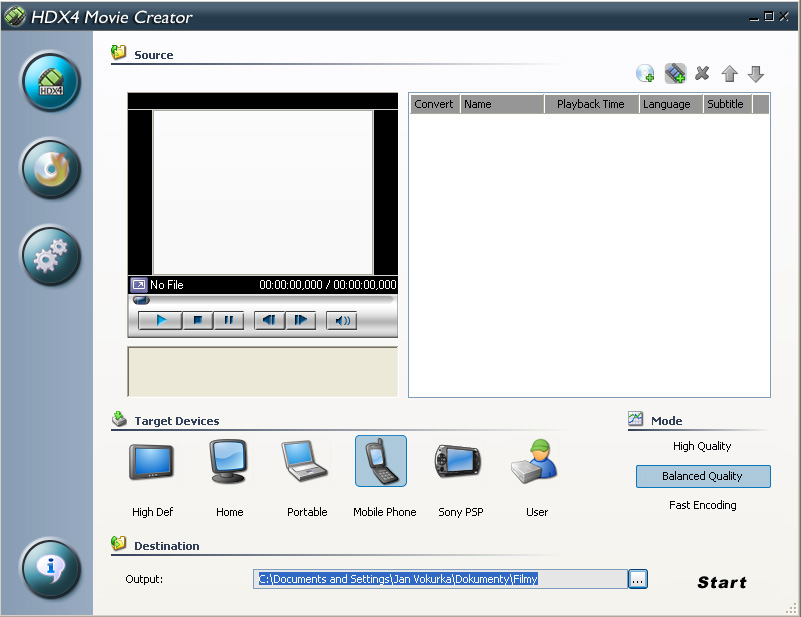Move selected source down with arrow

756,74
